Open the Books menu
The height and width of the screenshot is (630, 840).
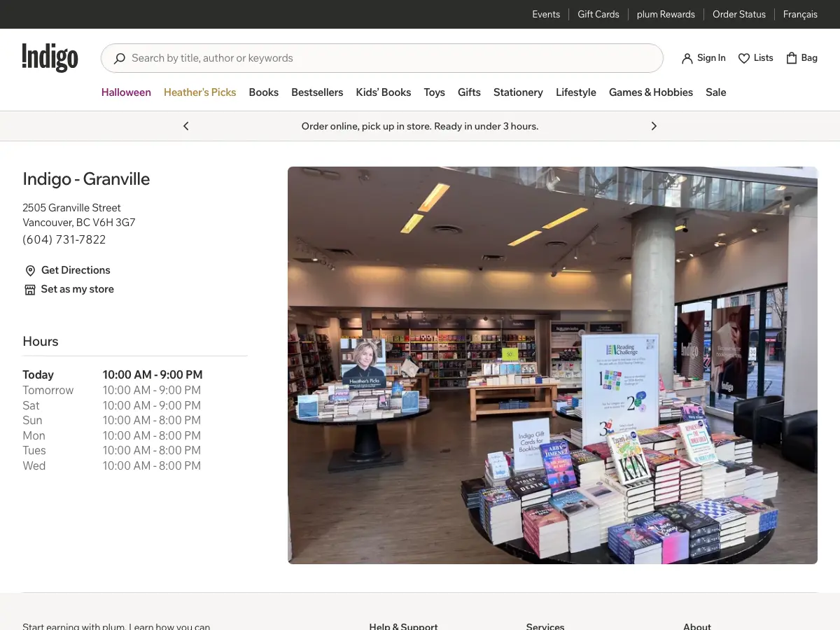(x=264, y=92)
